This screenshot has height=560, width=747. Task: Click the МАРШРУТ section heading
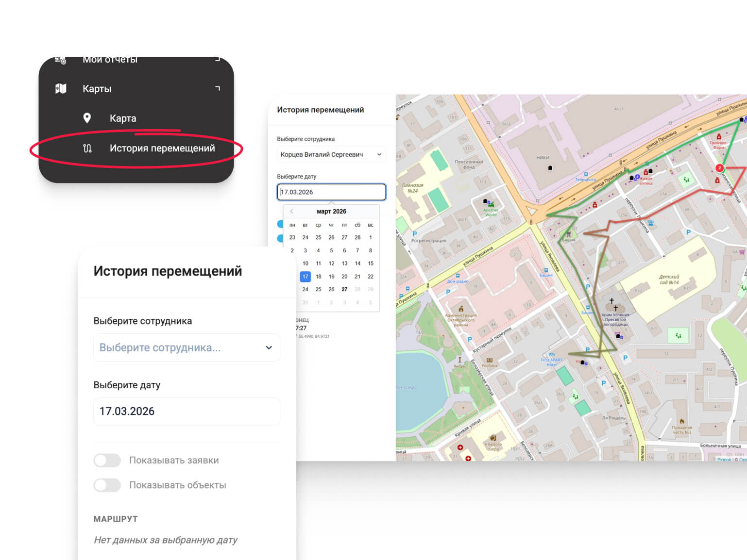click(116, 519)
